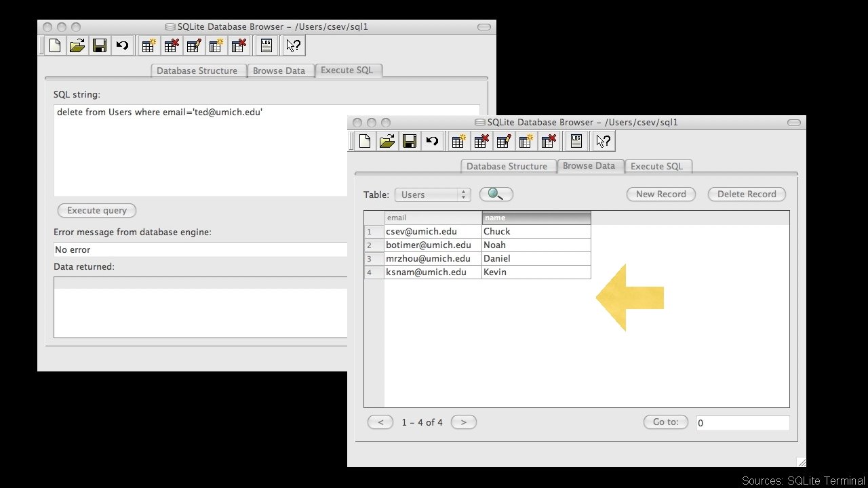Open the Users table dropdown

click(x=433, y=195)
